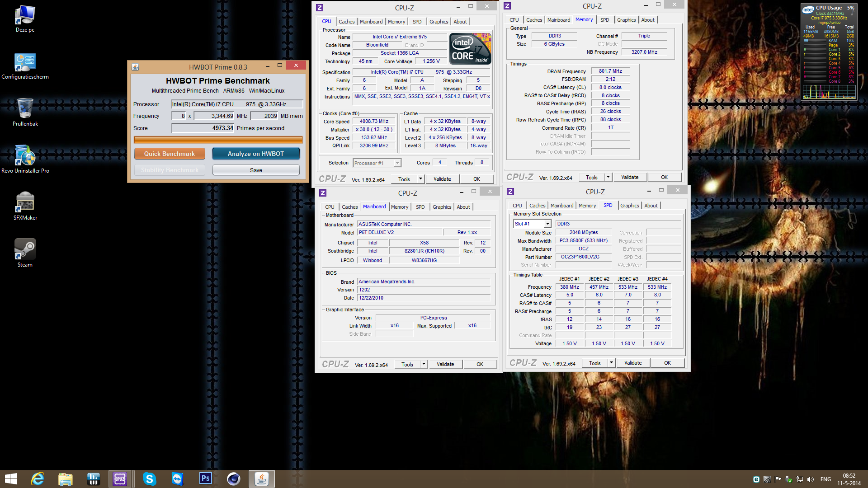868x488 pixels.
Task: Switch to Caches tab in CPU tab window
Action: [x=346, y=22]
